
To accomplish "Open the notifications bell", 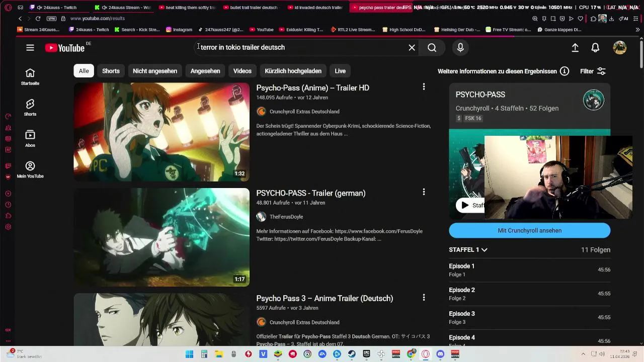I will coord(595,47).
